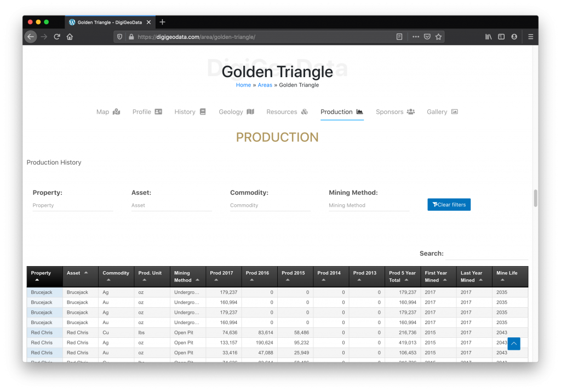561x392 pixels.
Task: Sort by Mine Life column header
Action: coord(510,276)
